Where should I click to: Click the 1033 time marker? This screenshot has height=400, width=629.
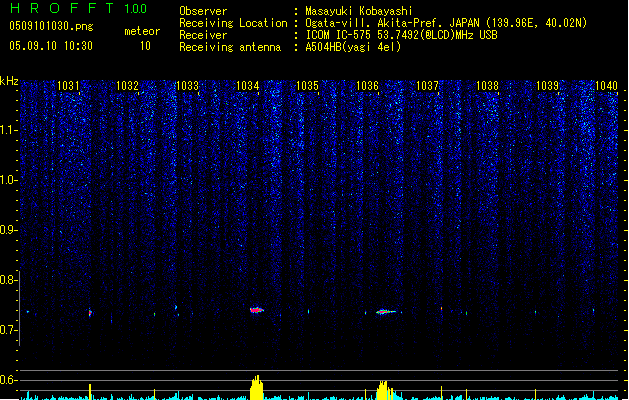[x=187, y=85]
